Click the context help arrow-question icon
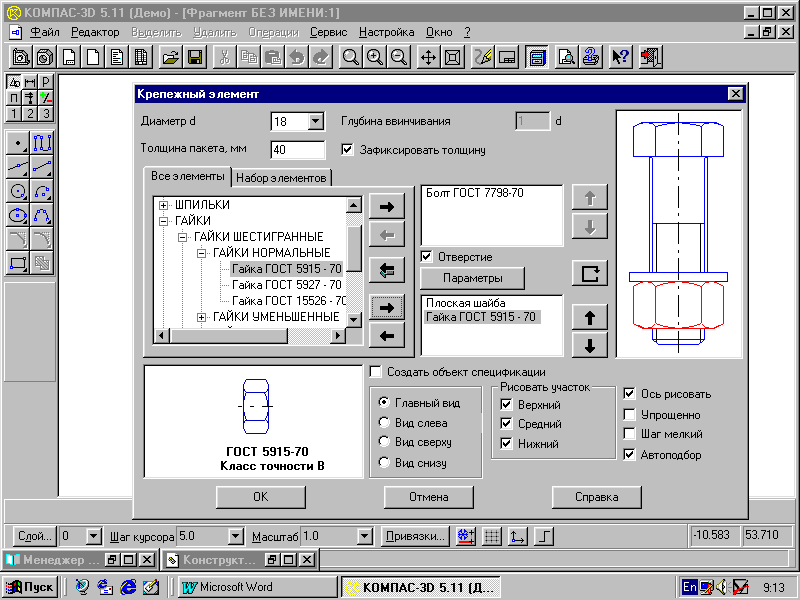Image resolution: width=800 pixels, height=600 pixels. (620, 57)
